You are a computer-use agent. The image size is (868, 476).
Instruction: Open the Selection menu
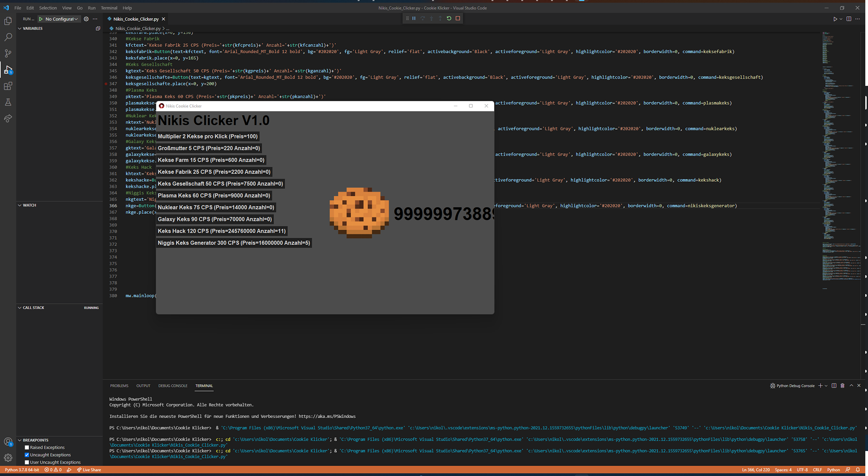(x=48, y=8)
